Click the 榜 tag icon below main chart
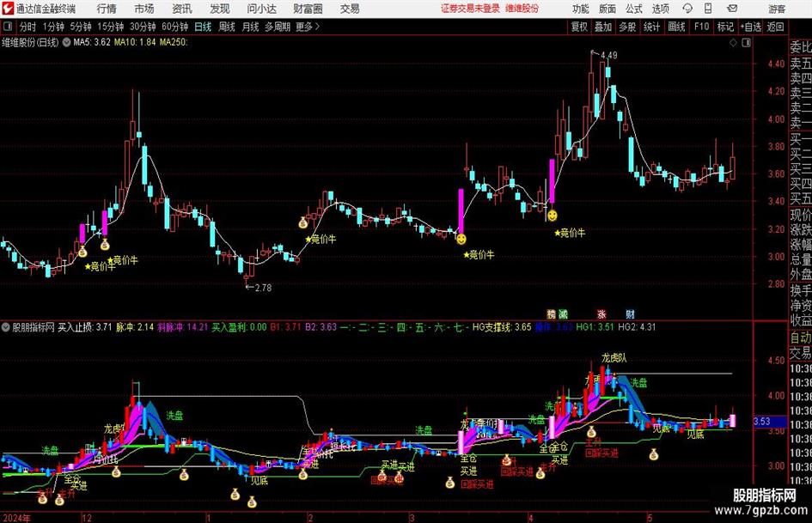This screenshot has height=523, width=812. [551, 313]
